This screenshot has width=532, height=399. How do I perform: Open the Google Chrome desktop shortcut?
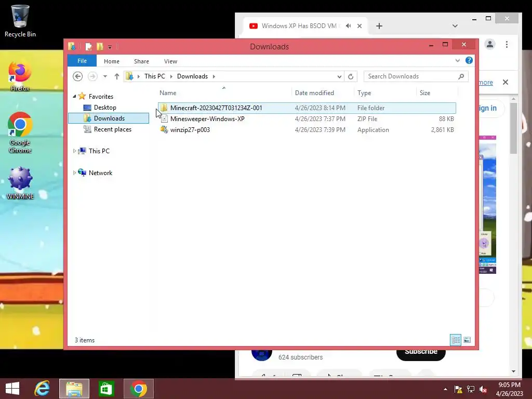coord(20,132)
